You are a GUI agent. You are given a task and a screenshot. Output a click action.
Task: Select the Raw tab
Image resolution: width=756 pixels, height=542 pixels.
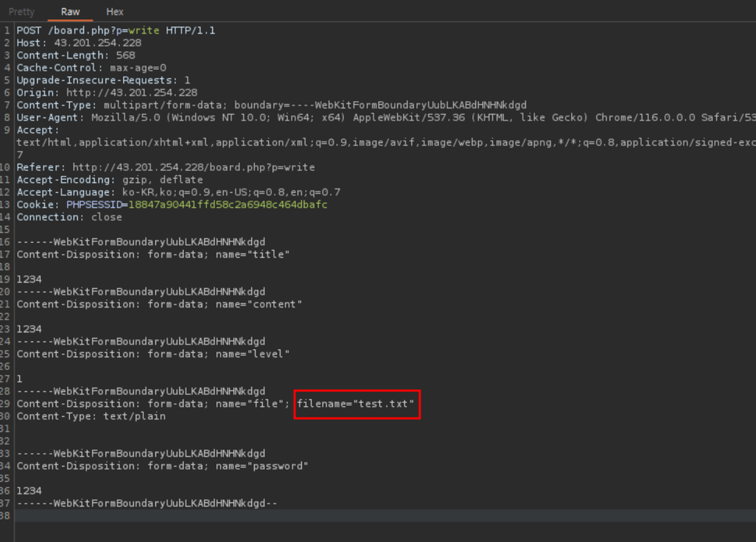click(x=70, y=12)
